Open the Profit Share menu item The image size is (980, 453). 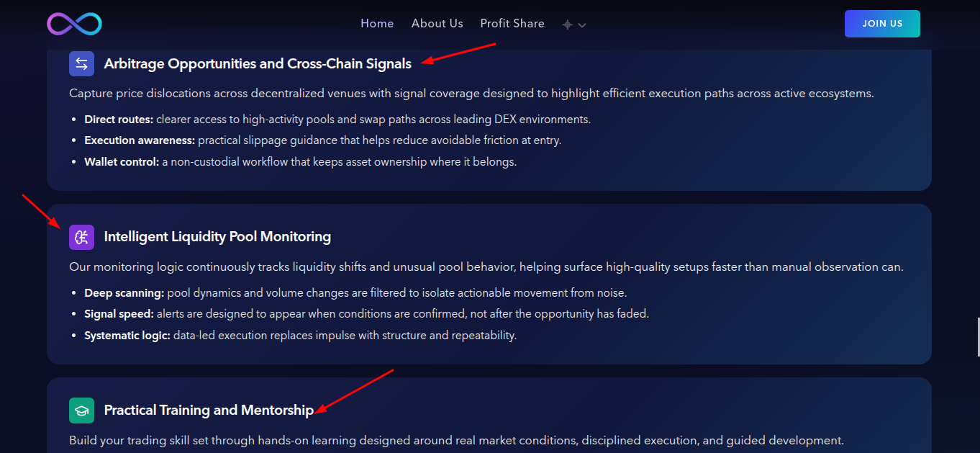(x=512, y=24)
